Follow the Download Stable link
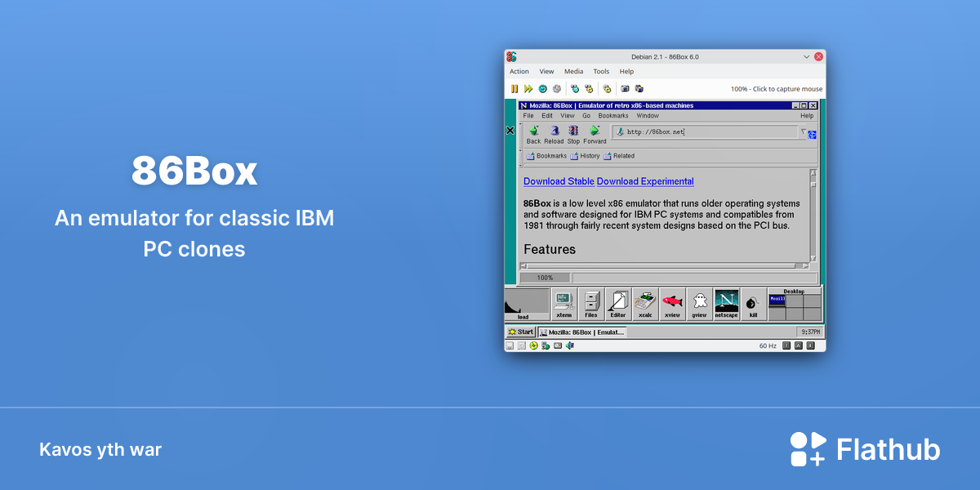 pyautogui.click(x=559, y=181)
